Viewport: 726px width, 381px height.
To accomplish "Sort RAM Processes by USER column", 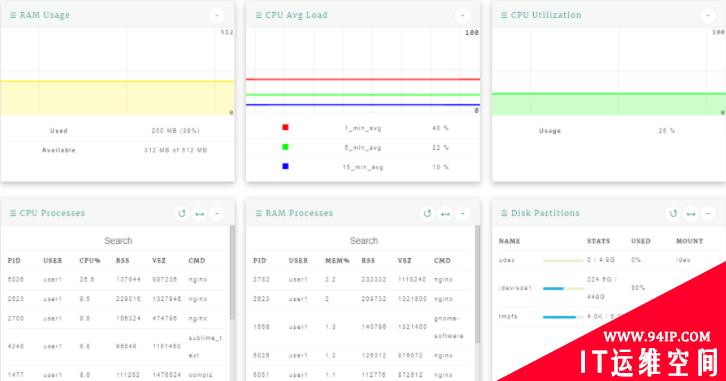I will click(x=298, y=261).
